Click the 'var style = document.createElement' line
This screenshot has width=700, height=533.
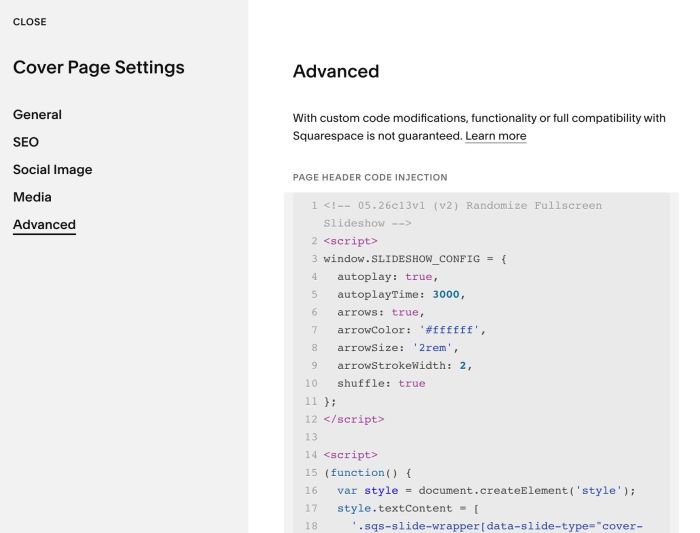tap(486, 491)
